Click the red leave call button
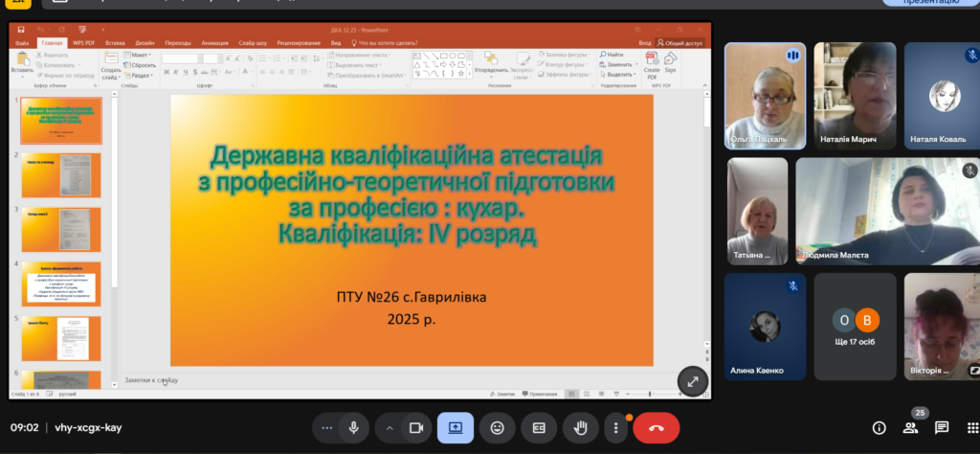 tap(657, 427)
